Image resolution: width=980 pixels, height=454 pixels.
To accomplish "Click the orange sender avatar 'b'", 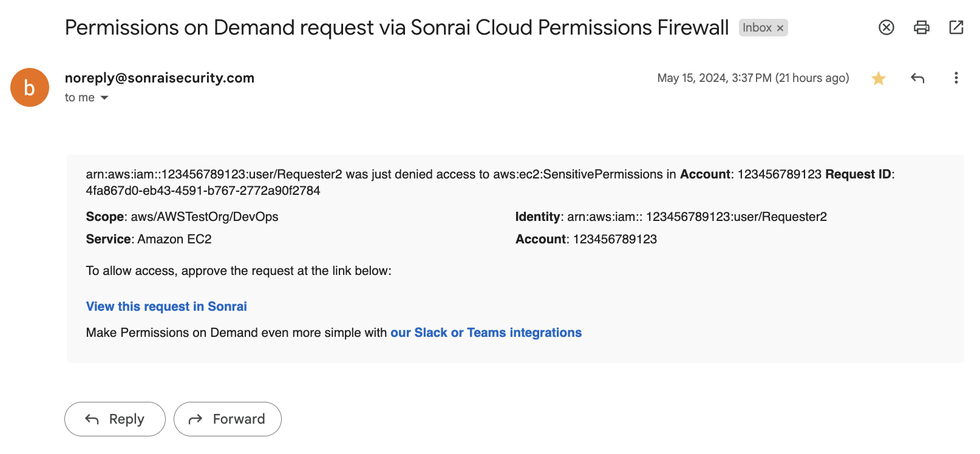I will (30, 87).
